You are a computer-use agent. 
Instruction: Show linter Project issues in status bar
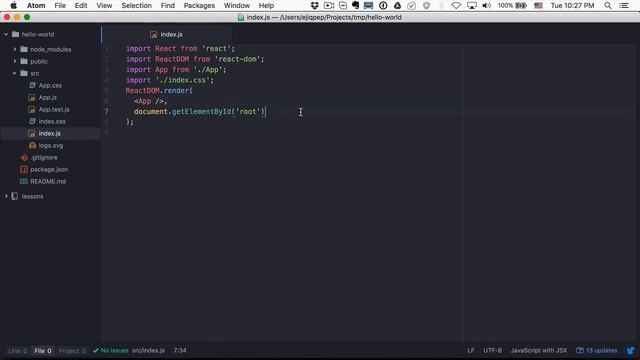pyautogui.click(x=72, y=351)
